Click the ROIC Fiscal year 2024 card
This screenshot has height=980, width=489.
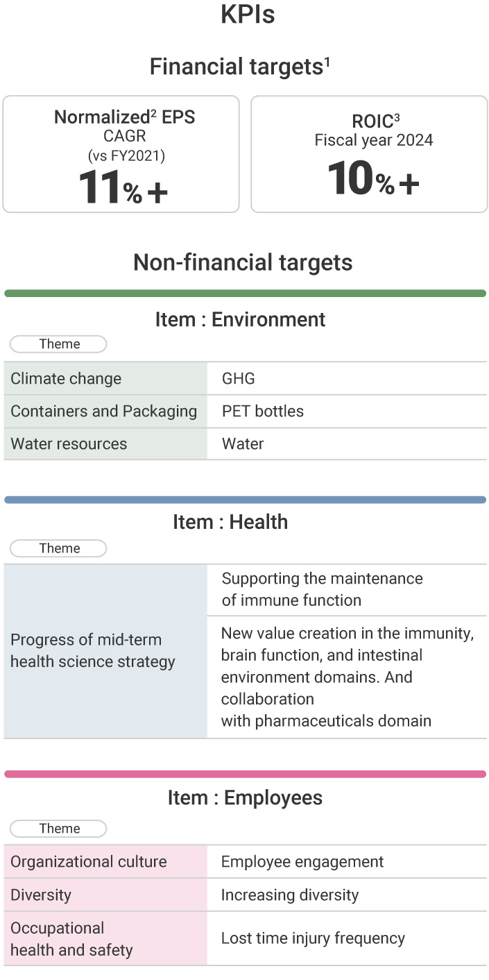369,153
